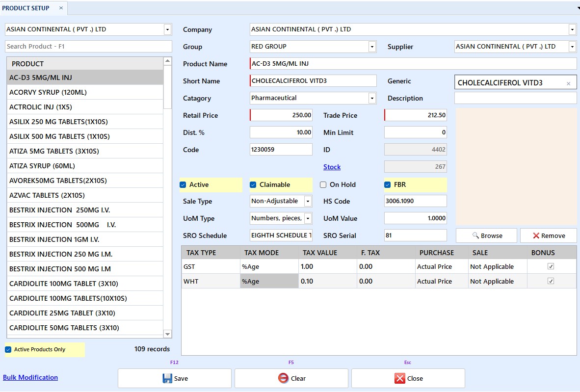Open the Group dropdown
Image resolution: width=580 pixels, height=392 pixels.
tap(372, 47)
